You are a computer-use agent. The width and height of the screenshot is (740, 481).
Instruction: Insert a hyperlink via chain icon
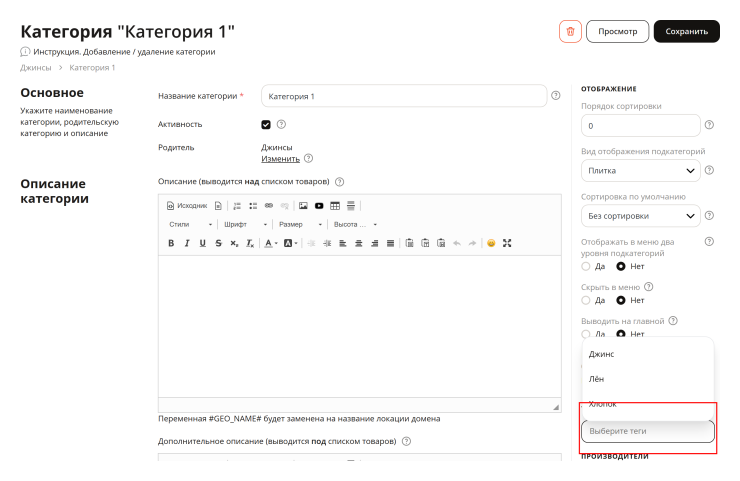tap(269, 206)
